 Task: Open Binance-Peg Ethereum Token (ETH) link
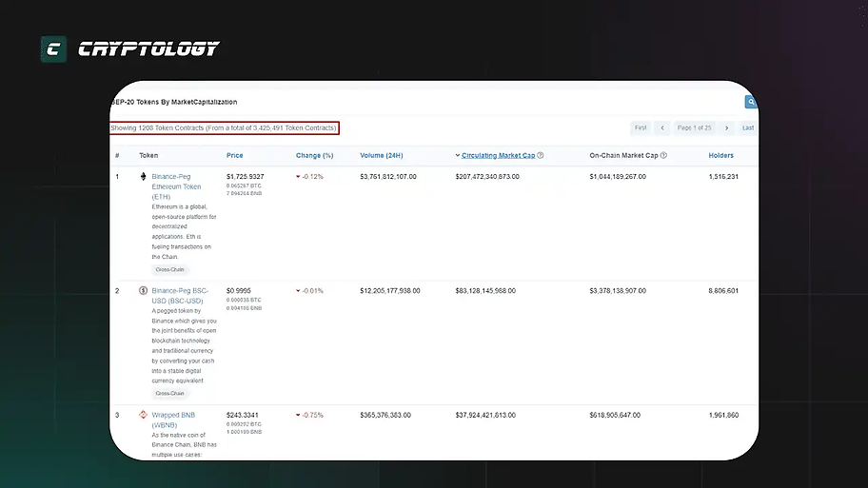(x=177, y=186)
